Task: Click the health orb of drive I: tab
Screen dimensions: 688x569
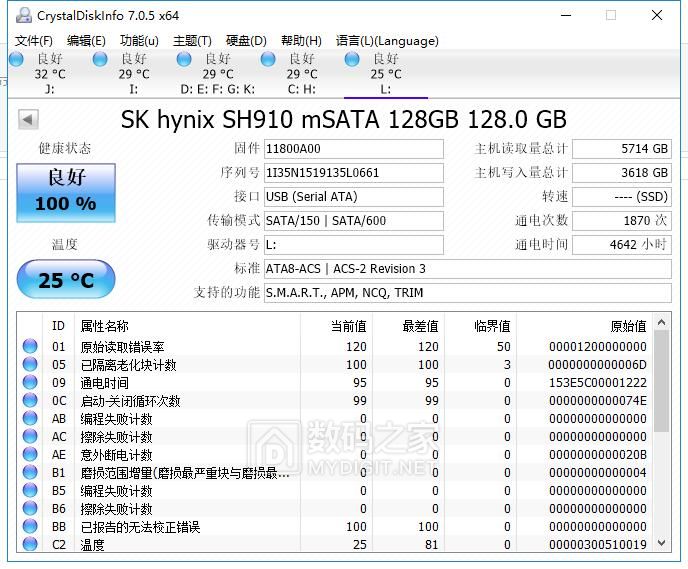Action: coord(100,59)
